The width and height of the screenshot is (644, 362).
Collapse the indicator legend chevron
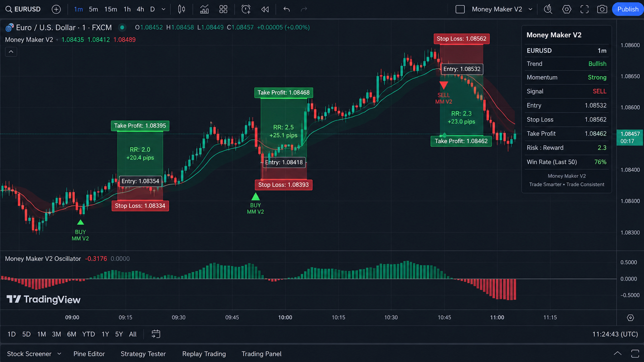pos(11,52)
